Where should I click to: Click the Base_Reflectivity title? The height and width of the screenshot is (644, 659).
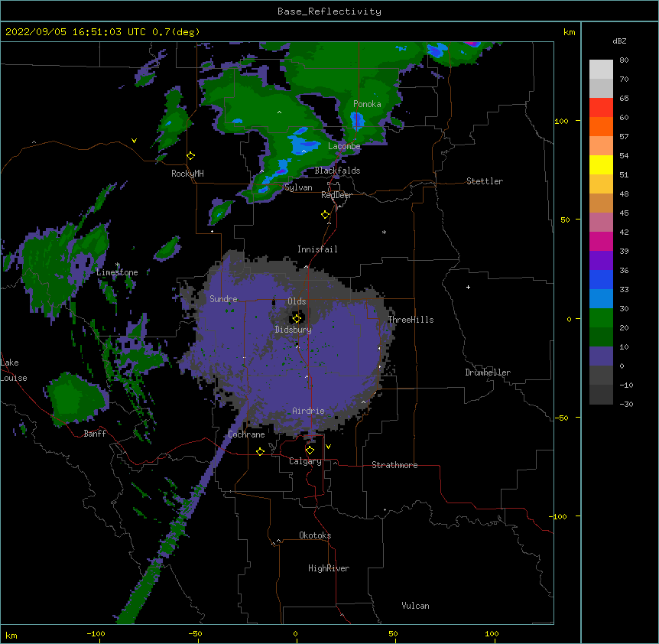point(329,11)
